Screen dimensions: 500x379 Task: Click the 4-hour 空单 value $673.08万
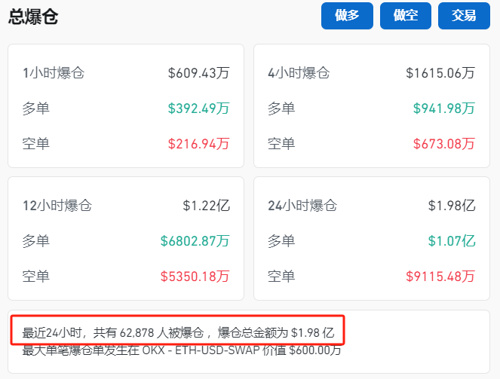[444, 144]
